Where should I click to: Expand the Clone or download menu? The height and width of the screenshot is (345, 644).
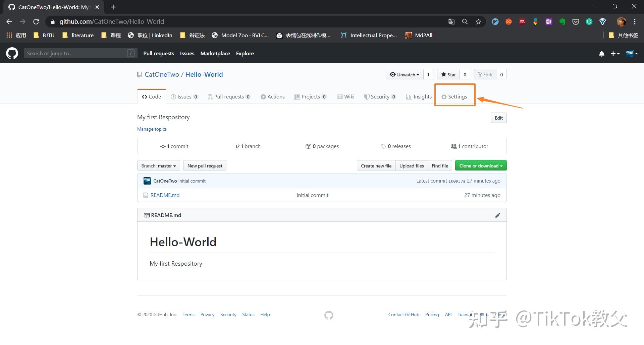481,166
